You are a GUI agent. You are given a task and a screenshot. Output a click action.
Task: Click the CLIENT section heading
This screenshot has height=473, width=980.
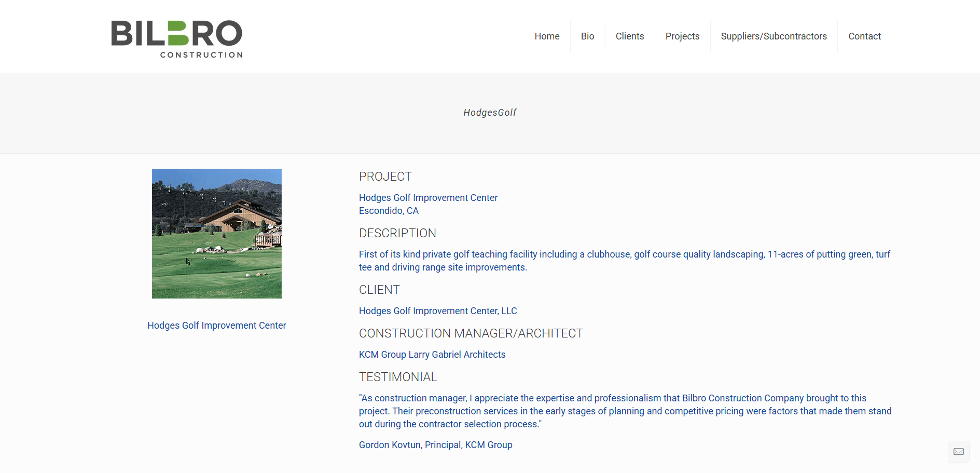(x=379, y=290)
